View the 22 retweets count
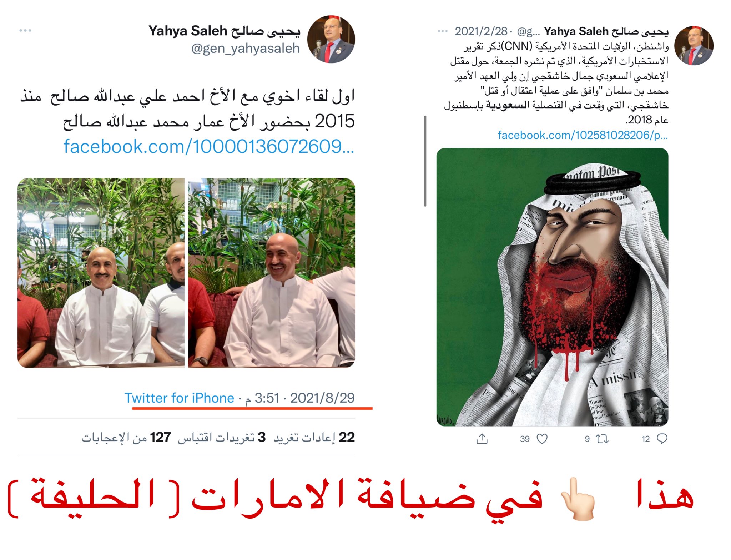 tap(314, 437)
